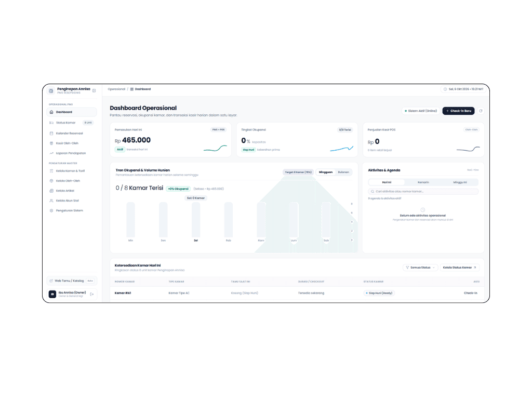This screenshot has height=399, width=532.
Task: Click the Operasional breadcrumb link
Action: (x=116, y=89)
